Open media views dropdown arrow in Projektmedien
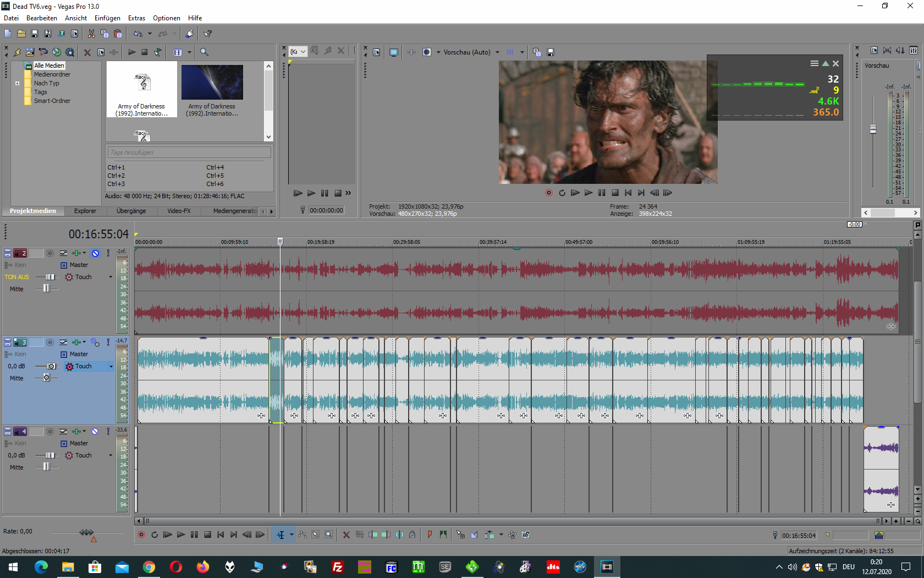 pyautogui.click(x=189, y=52)
